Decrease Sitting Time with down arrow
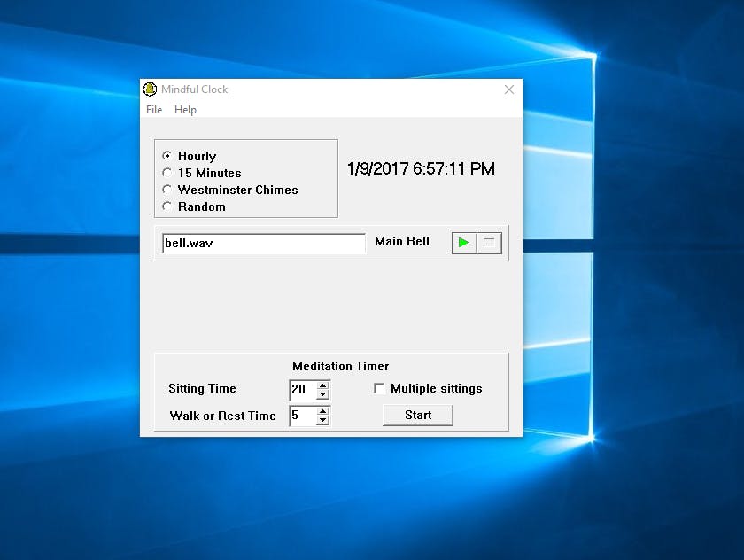744x560 pixels. point(322,394)
